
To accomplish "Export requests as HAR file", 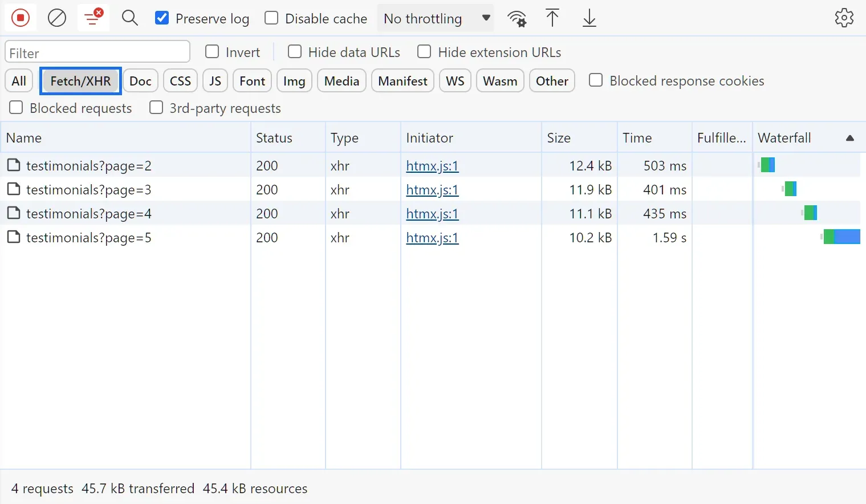I will pos(589,18).
